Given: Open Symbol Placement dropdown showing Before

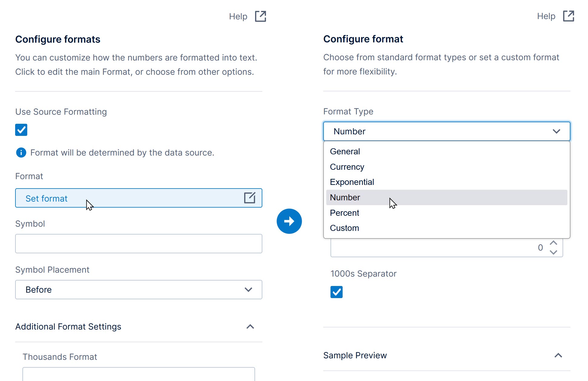Looking at the screenshot, I should pos(138,290).
